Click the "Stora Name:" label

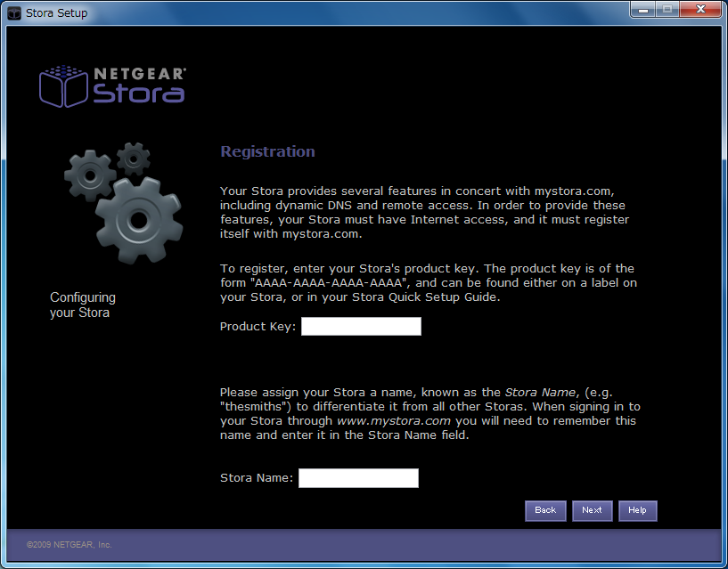[x=257, y=478]
